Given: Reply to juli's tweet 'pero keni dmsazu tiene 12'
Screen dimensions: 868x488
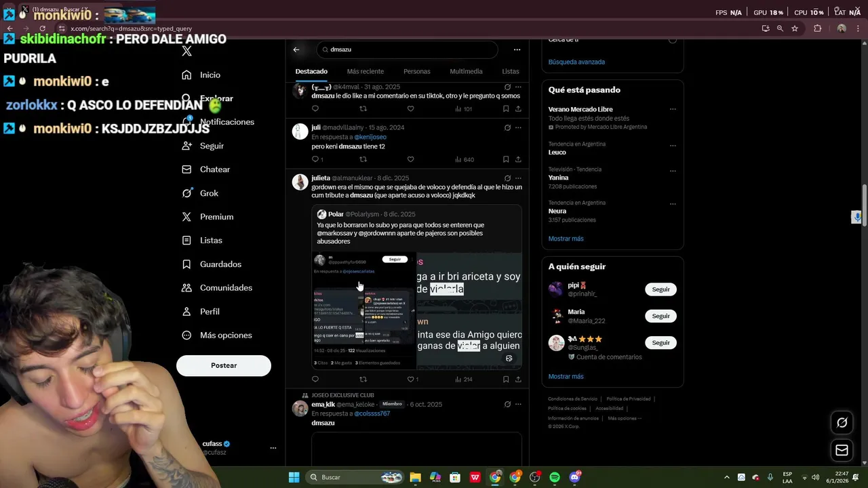Looking at the screenshot, I should 317,159.
